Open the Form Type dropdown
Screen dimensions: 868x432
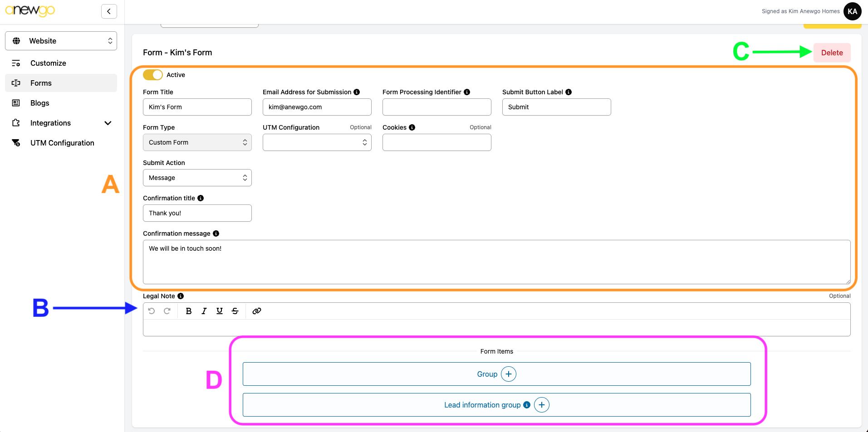[197, 142]
